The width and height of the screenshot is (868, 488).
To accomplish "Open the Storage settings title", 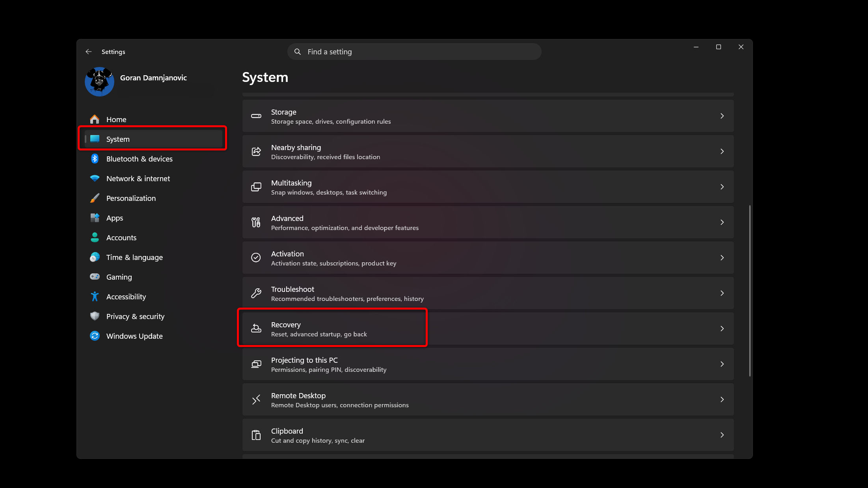I will 284,112.
